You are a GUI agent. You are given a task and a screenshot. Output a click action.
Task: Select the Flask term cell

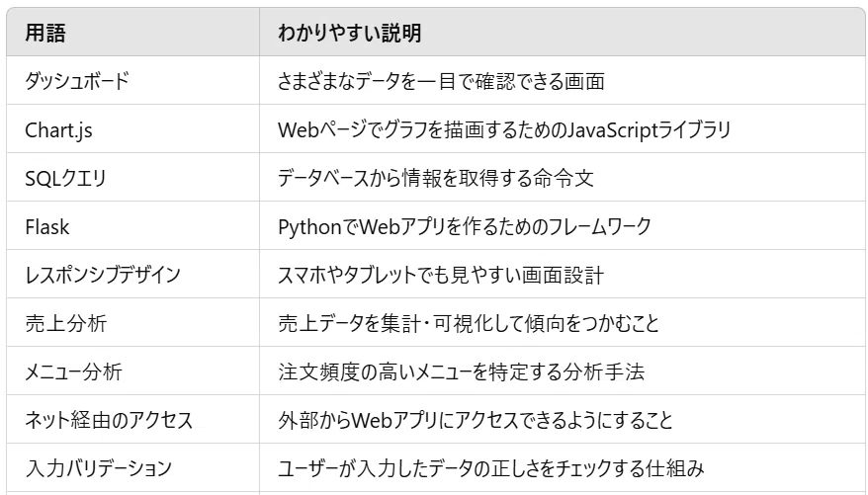tap(132, 225)
